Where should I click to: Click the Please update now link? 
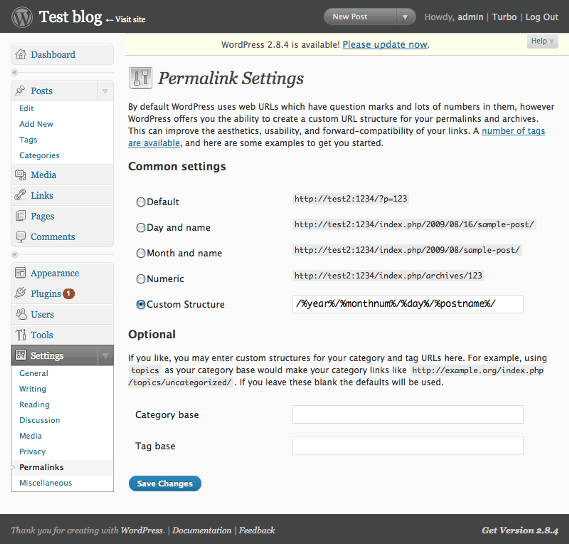tap(385, 45)
